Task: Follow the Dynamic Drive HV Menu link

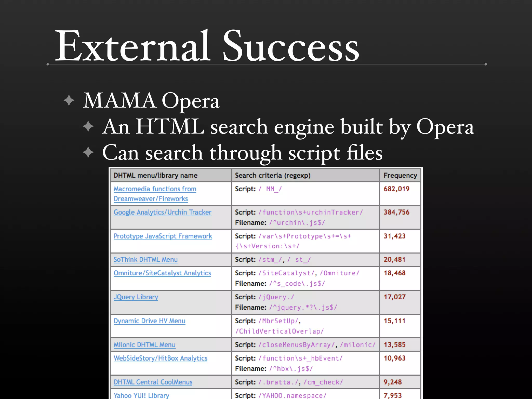Action: tap(150, 321)
